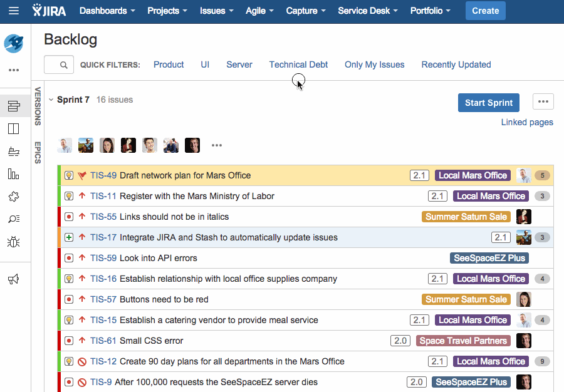Click the improvement plus icon of TIS-17
The image size is (564, 392).
point(69,237)
